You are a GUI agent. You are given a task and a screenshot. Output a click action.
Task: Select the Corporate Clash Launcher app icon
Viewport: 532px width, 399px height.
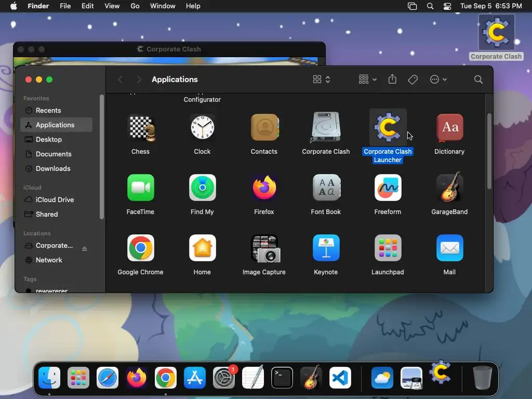[x=388, y=127]
